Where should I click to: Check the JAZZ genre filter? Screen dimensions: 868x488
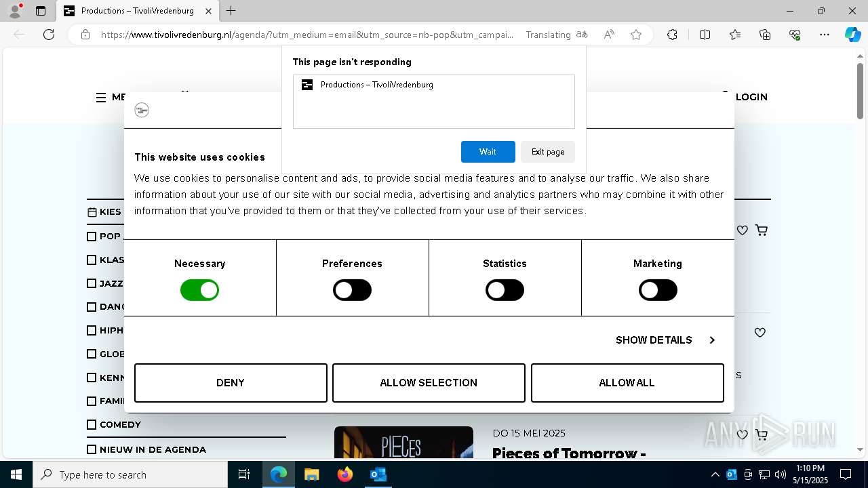[92, 283]
